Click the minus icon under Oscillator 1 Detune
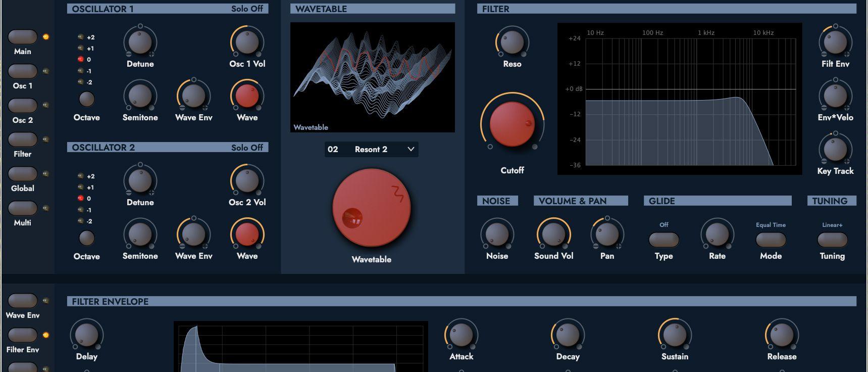This screenshot has width=868, height=372. [x=129, y=54]
